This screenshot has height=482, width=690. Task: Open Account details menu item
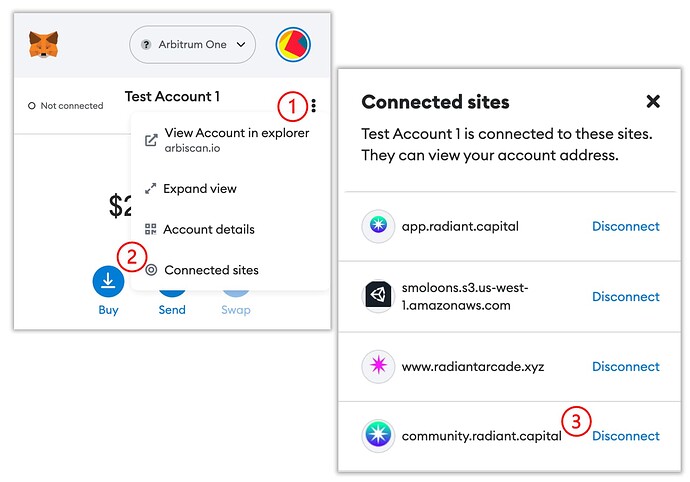click(x=230, y=229)
